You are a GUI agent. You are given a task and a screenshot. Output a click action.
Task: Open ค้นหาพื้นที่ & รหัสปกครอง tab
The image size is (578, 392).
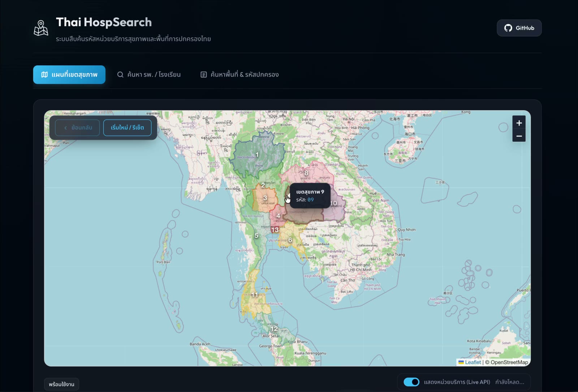pos(240,75)
